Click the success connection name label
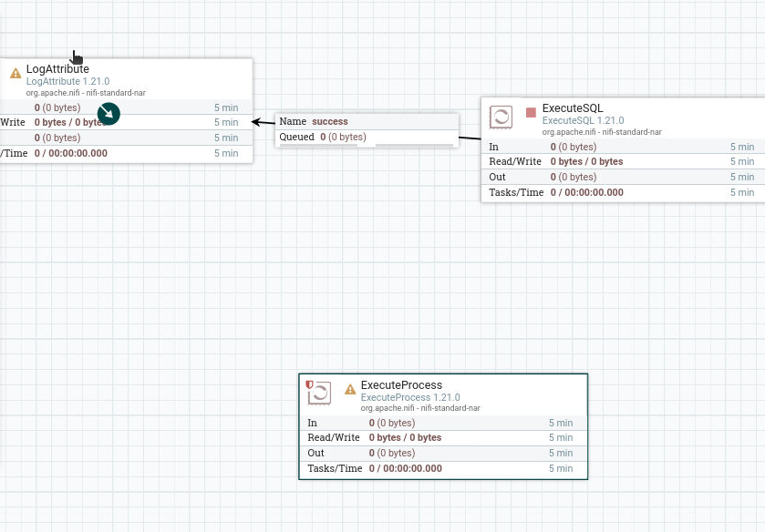Image resolution: width=765 pixels, height=532 pixels. click(x=330, y=121)
